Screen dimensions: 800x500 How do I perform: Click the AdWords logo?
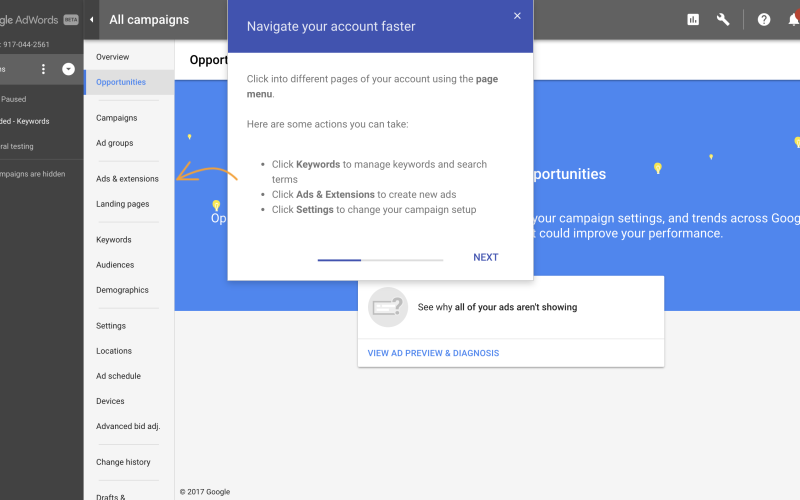click(29, 20)
